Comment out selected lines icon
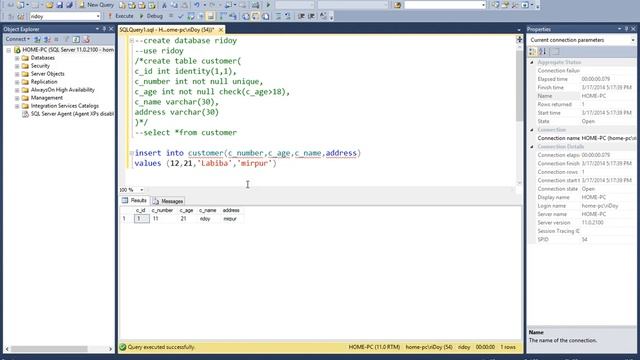The image size is (640, 360). tap(278, 16)
